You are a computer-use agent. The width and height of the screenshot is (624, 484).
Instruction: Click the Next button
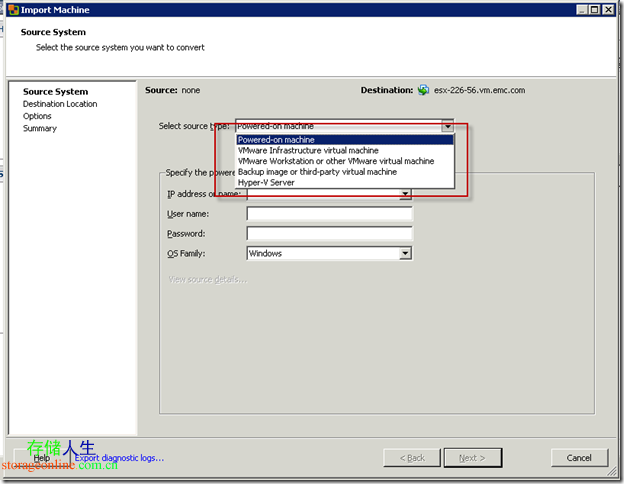click(x=473, y=458)
